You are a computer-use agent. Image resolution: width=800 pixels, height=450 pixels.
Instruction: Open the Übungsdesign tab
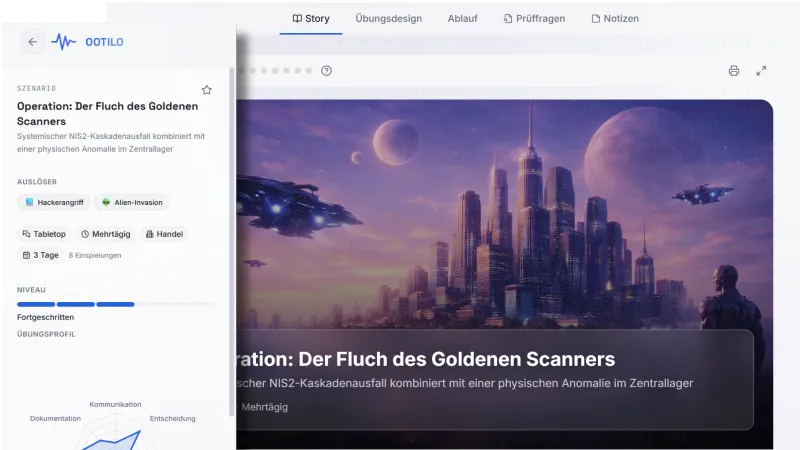point(389,19)
